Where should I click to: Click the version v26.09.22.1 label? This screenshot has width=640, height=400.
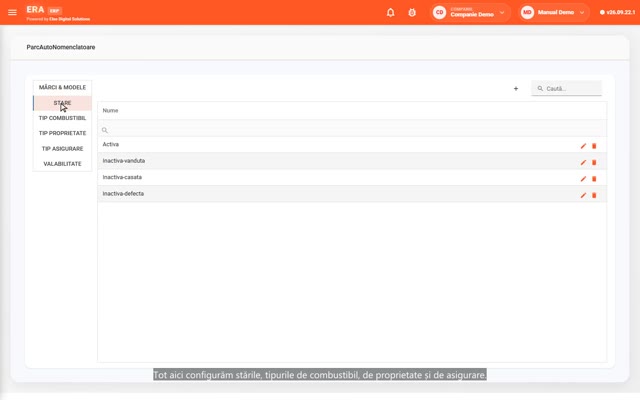(x=617, y=12)
